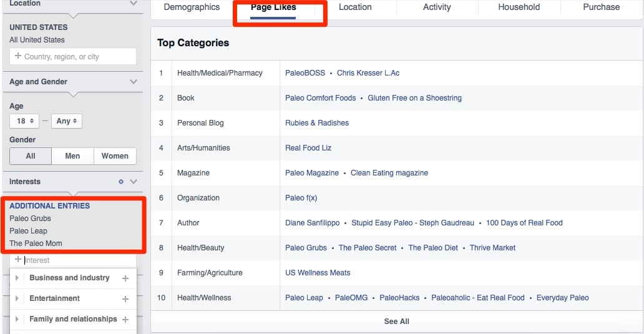Screen dimensions: 644x334
Task: Open the Household tab
Action: tap(519, 7)
